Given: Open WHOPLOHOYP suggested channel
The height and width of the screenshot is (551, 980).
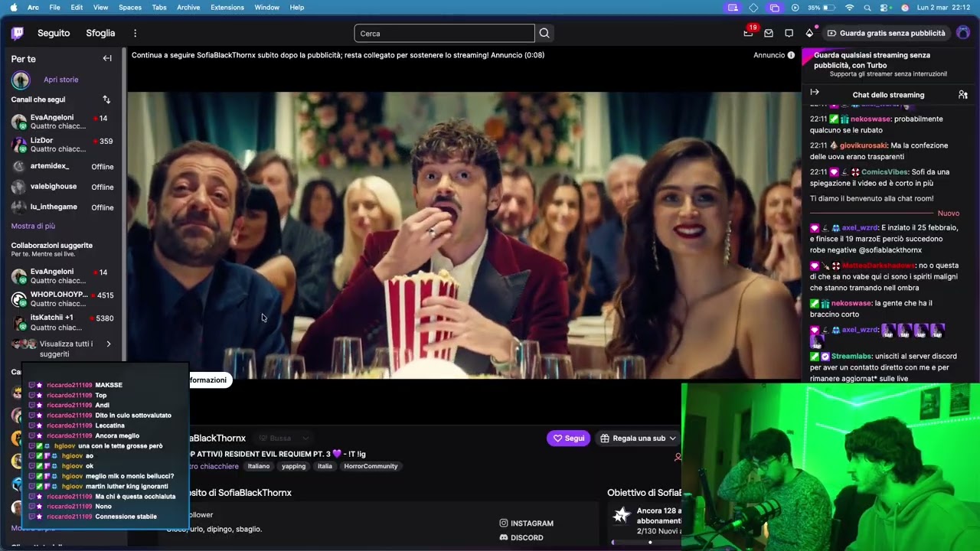Looking at the screenshot, I should tap(63, 298).
